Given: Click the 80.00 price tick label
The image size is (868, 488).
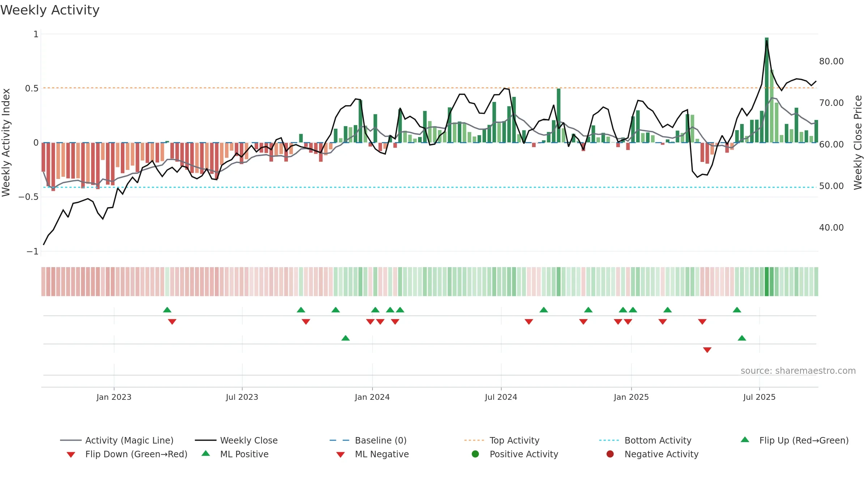Looking at the screenshot, I should point(831,61).
